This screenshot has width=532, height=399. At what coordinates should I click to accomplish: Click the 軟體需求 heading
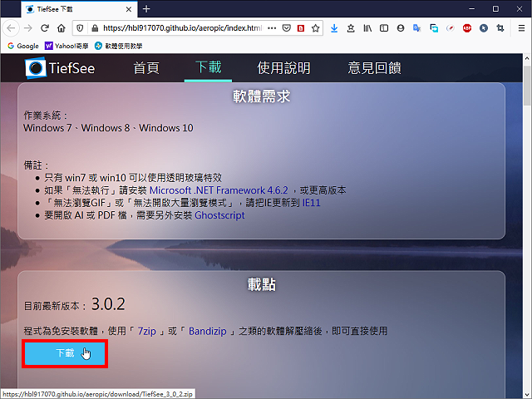pos(261,96)
